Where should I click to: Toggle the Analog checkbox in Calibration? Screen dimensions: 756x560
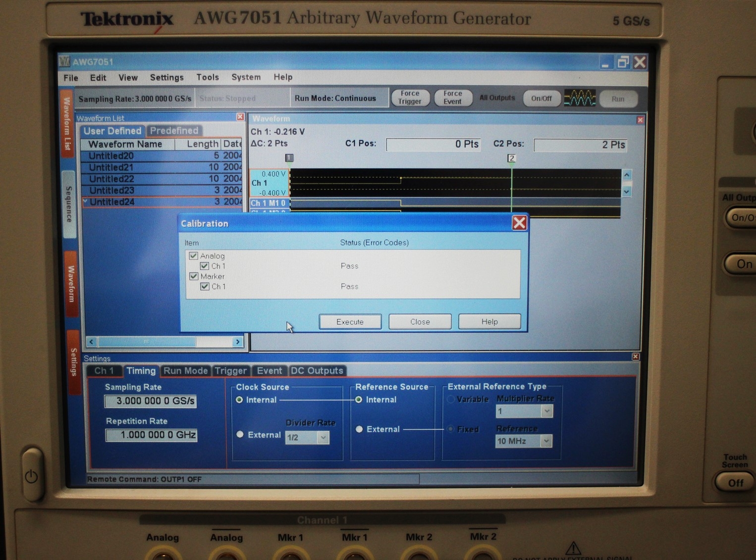pyautogui.click(x=194, y=256)
